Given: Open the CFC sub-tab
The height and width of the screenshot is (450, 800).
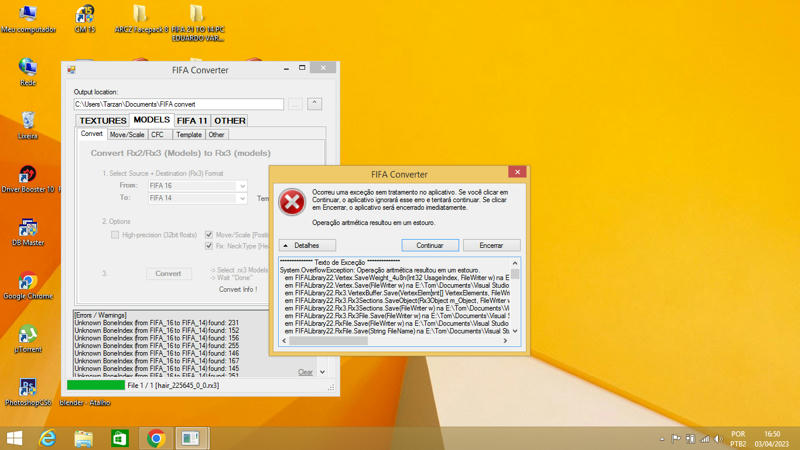Looking at the screenshot, I should click(158, 135).
